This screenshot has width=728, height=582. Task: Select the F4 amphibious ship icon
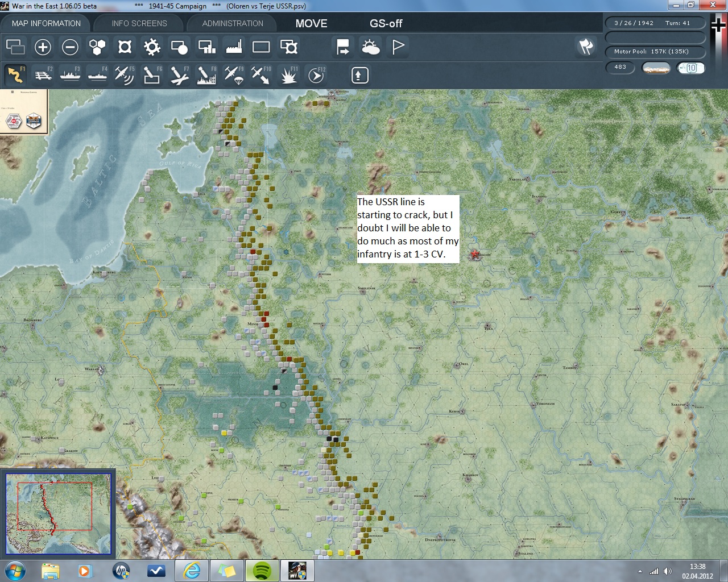click(97, 74)
